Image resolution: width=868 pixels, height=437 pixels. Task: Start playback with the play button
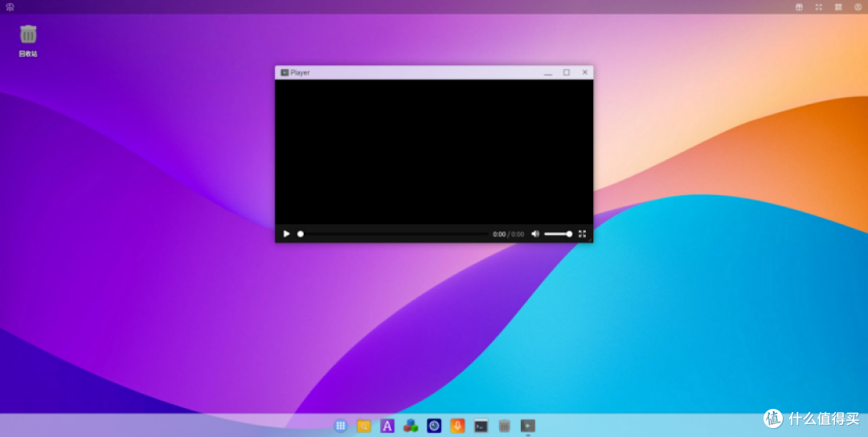pyautogui.click(x=286, y=234)
